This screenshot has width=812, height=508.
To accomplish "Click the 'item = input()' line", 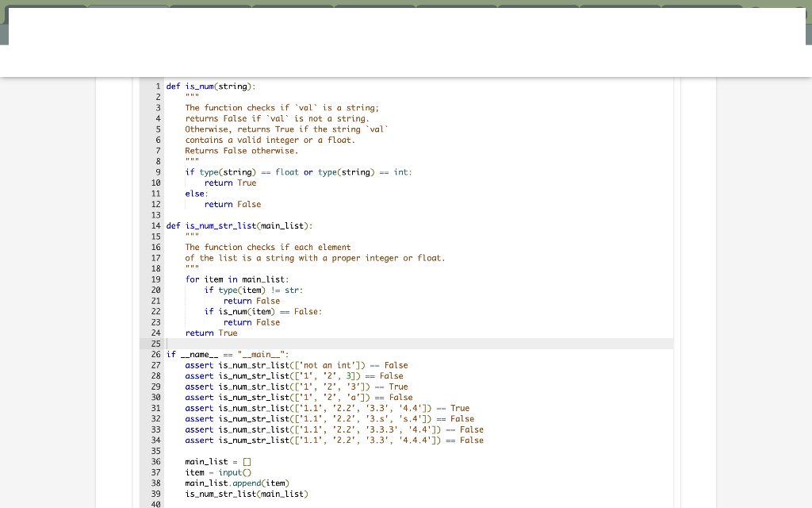I will 218,473.
